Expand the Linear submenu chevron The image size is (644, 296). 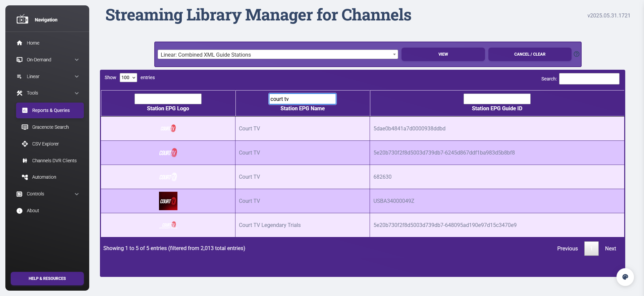(77, 76)
